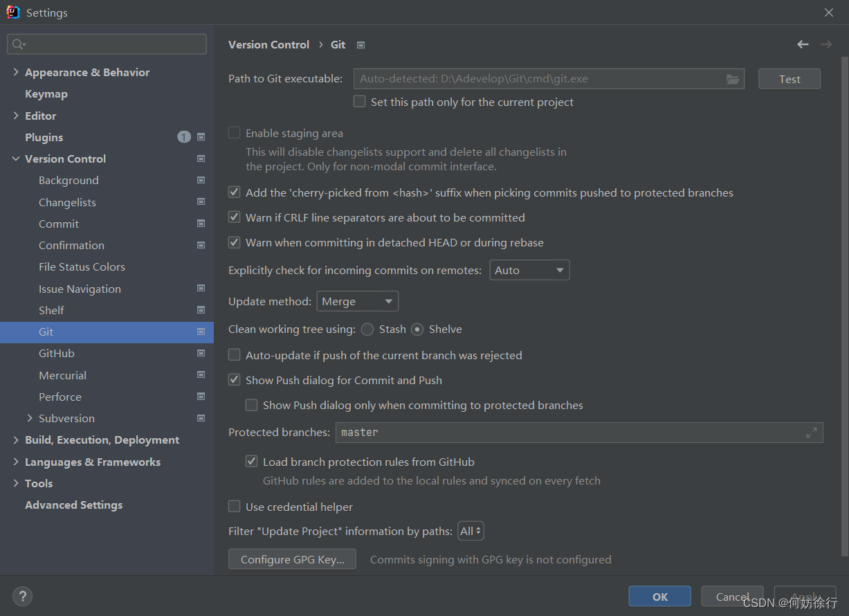Click the forward navigation arrow
This screenshot has height=616, width=849.
click(826, 44)
